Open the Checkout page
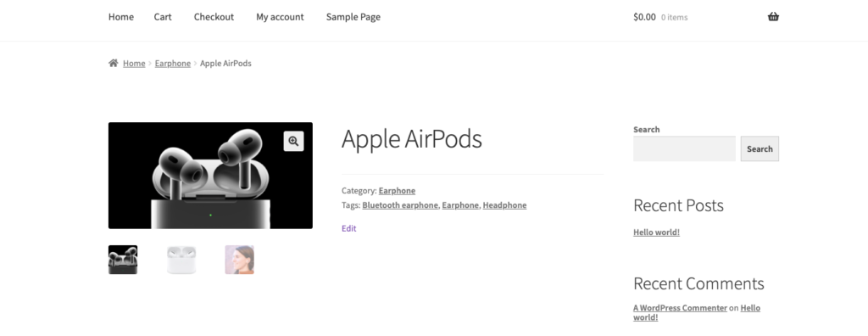Screen dimensions: 868x336 [x=214, y=17]
